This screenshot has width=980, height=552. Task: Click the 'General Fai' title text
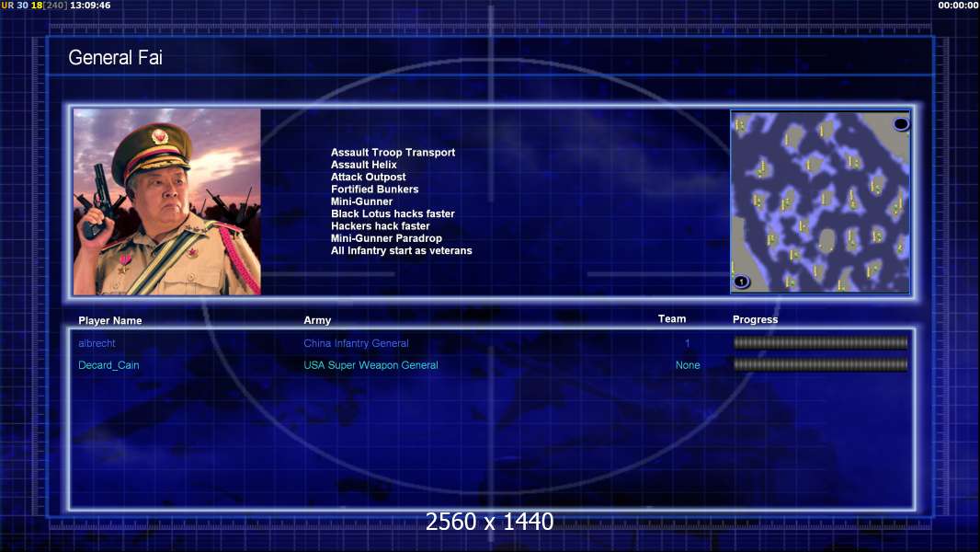tap(115, 58)
